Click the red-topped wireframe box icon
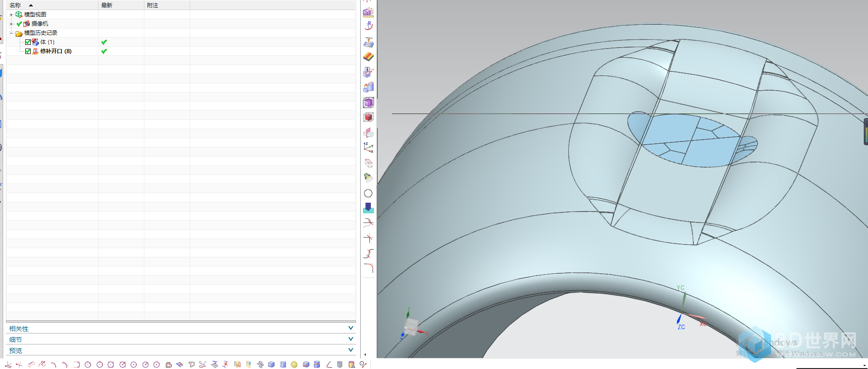 click(x=368, y=163)
